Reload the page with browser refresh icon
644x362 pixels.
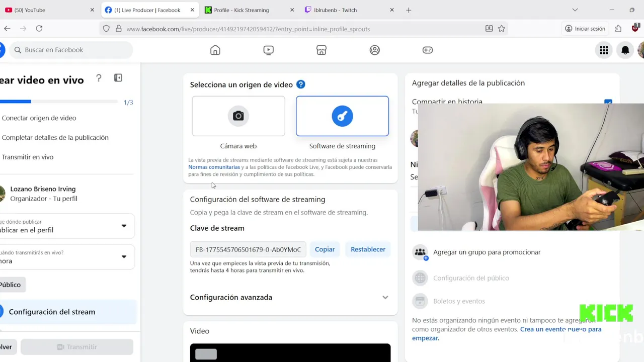(39, 29)
